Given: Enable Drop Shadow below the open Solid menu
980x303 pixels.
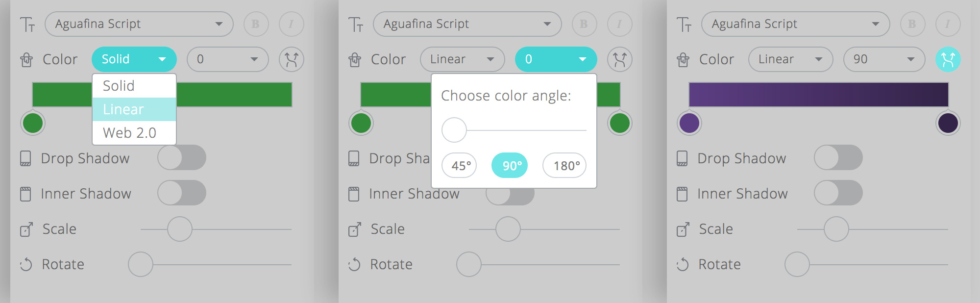Looking at the screenshot, I should (181, 158).
